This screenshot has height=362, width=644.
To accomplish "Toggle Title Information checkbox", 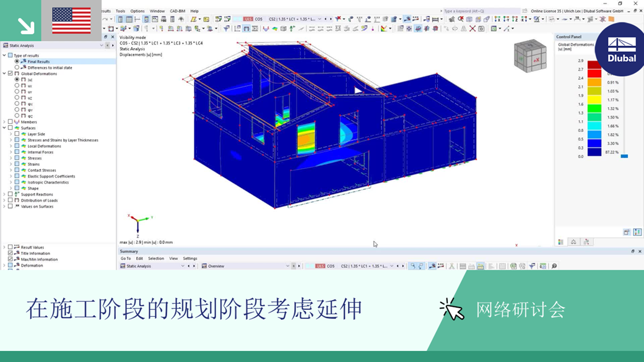I will 11,253.
